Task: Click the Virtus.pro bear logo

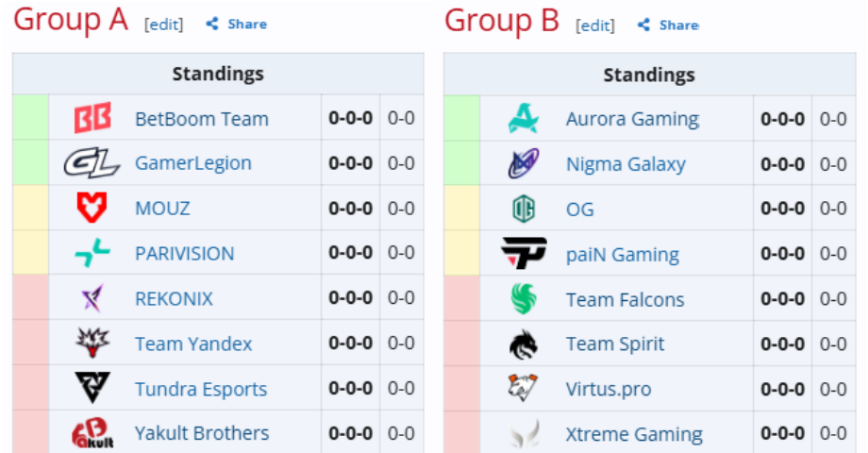Action: pyautogui.click(x=523, y=388)
